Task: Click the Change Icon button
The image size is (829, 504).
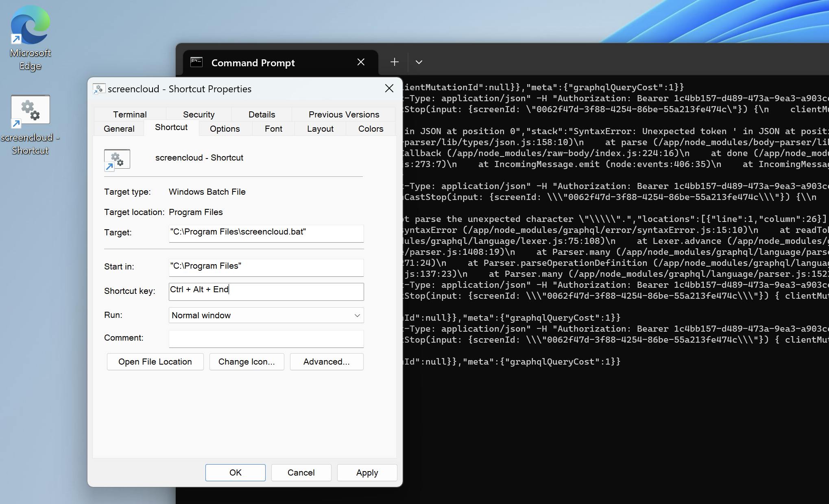Action: click(247, 362)
